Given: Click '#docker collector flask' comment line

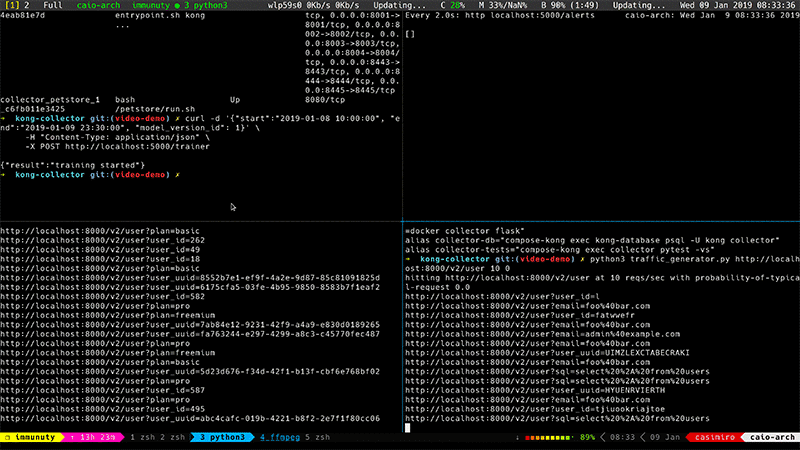Looking at the screenshot, I should click(x=465, y=231).
